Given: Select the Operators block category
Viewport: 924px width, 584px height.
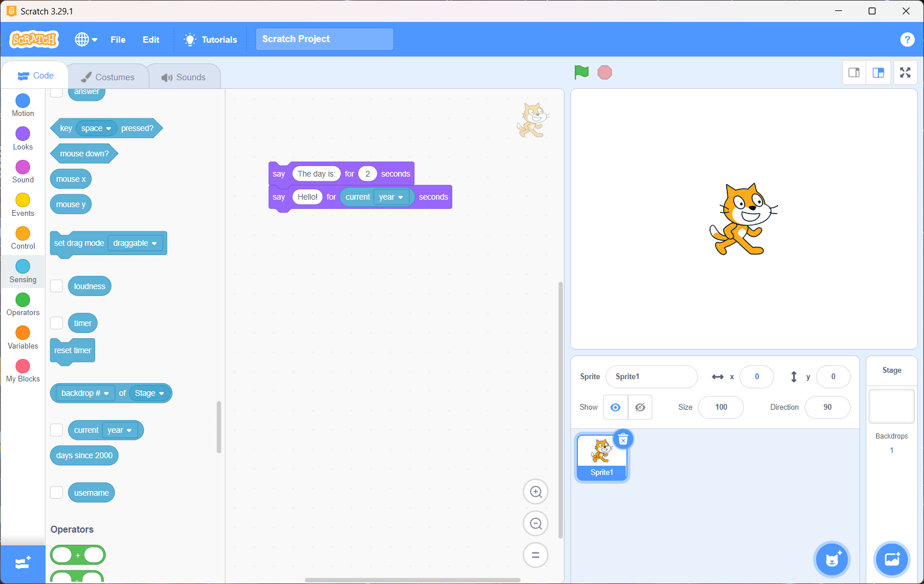Looking at the screenshot, I should point(23,304).
